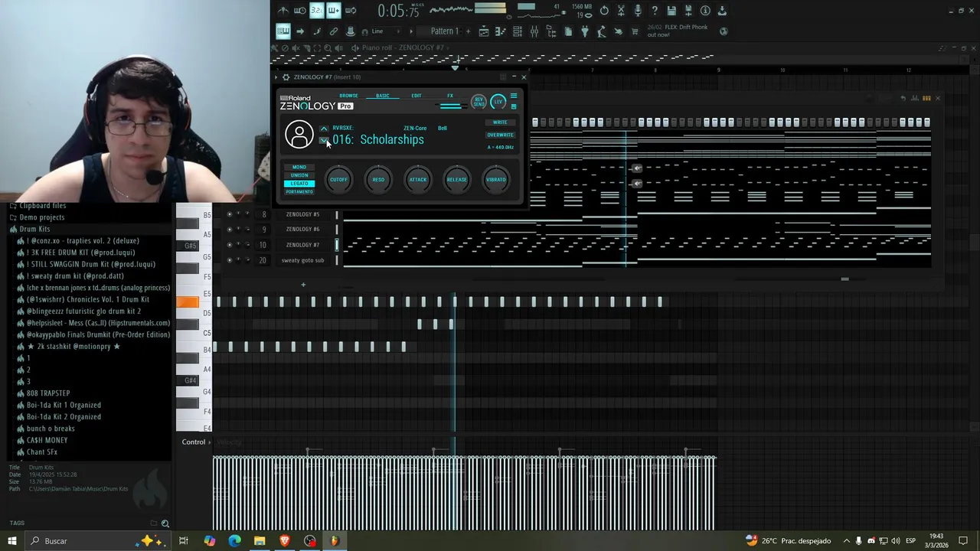
Task: Expand the Clipboard files folder
Action: click(x=42, y=206)
